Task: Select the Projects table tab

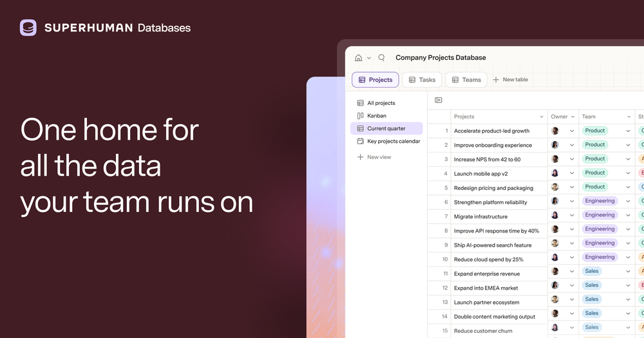Action: pyautogui.click(x=375, y=80)
